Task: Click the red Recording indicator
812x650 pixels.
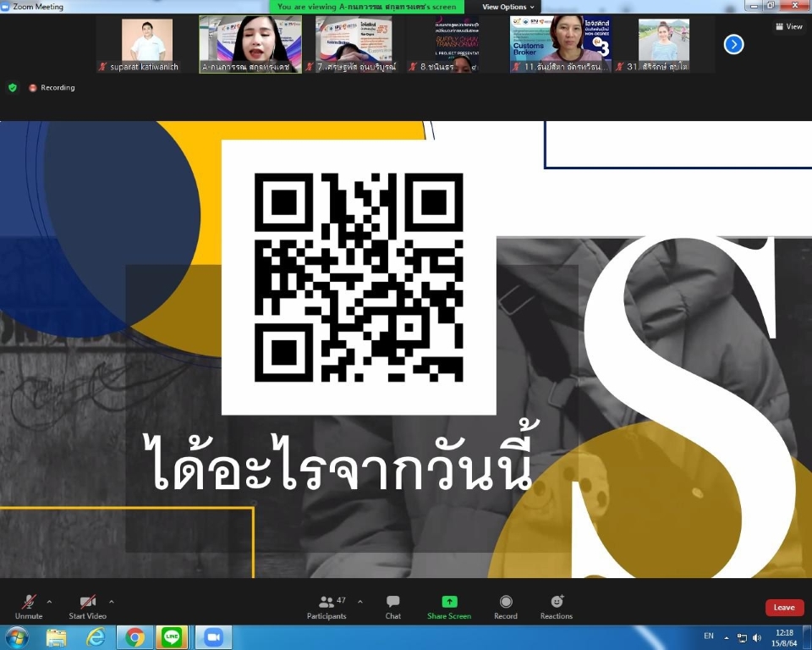Action: 52,88
